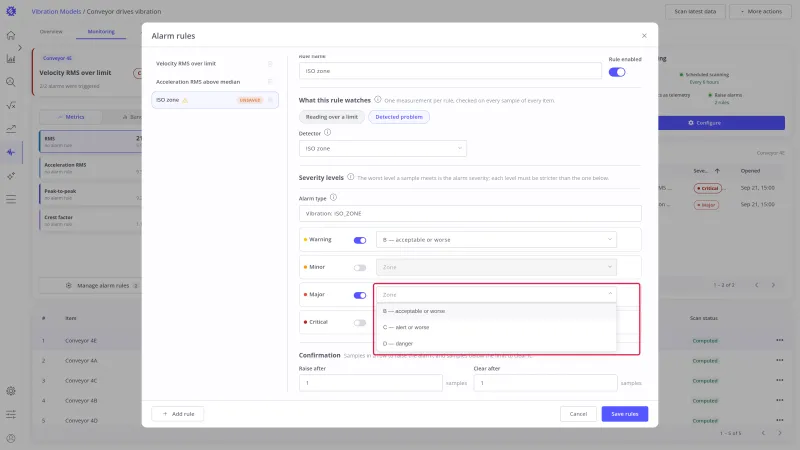Click info icon beside Severity levels
Screen dimensions: 800x450
(x=351, y=177)
